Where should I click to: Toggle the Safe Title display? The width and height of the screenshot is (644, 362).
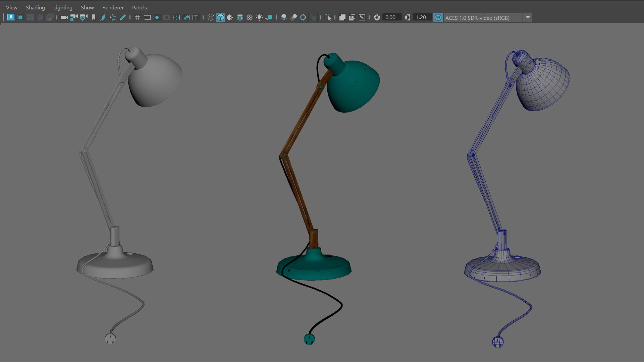pyautogui.click(x=196, y=17)
